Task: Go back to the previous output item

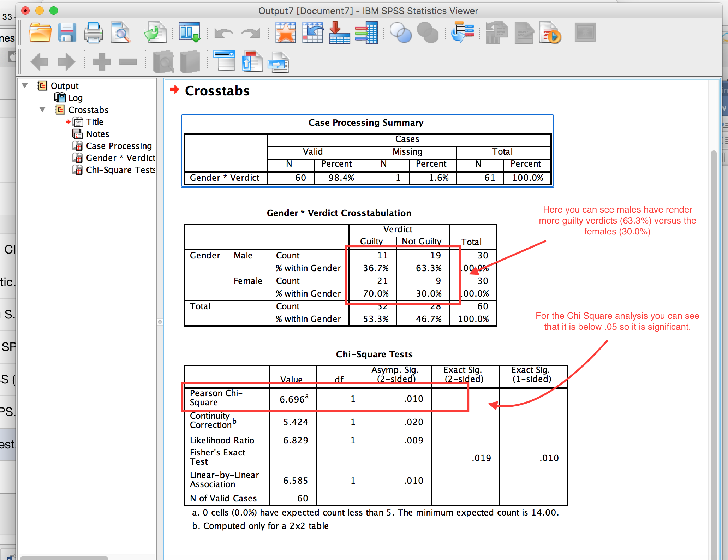Action: (x=40, y=61)
